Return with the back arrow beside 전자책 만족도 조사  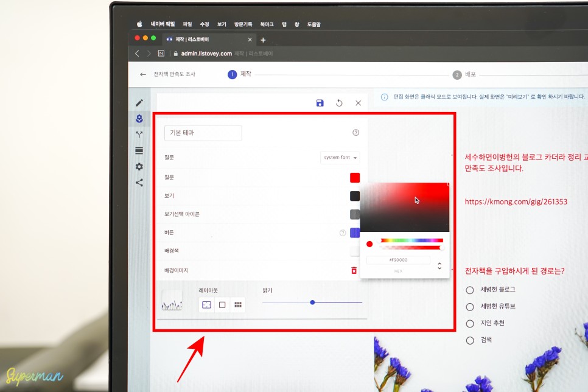[143, 74]
